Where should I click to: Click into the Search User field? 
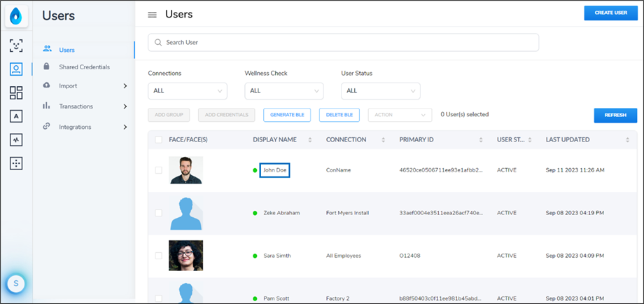click(x=344, y=42)
